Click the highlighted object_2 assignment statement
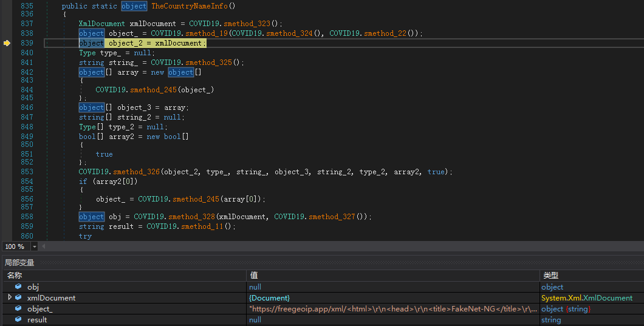644x326 pixels. point(143,43)
